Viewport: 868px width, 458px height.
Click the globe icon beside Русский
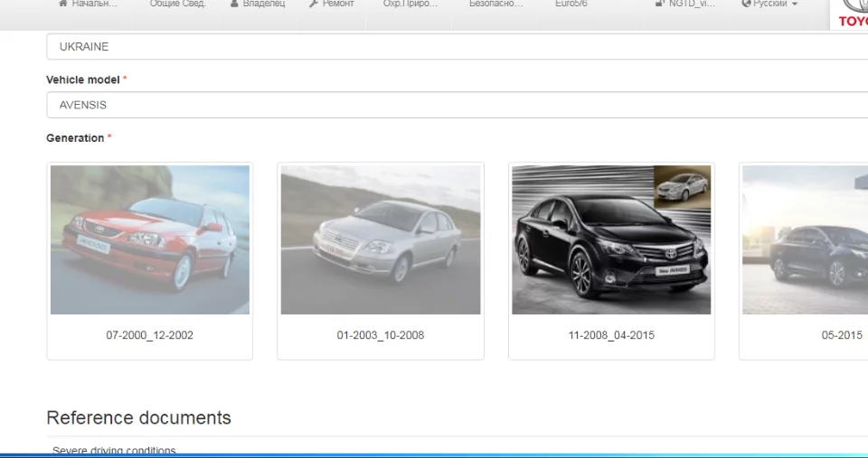(x=746, y=4)
